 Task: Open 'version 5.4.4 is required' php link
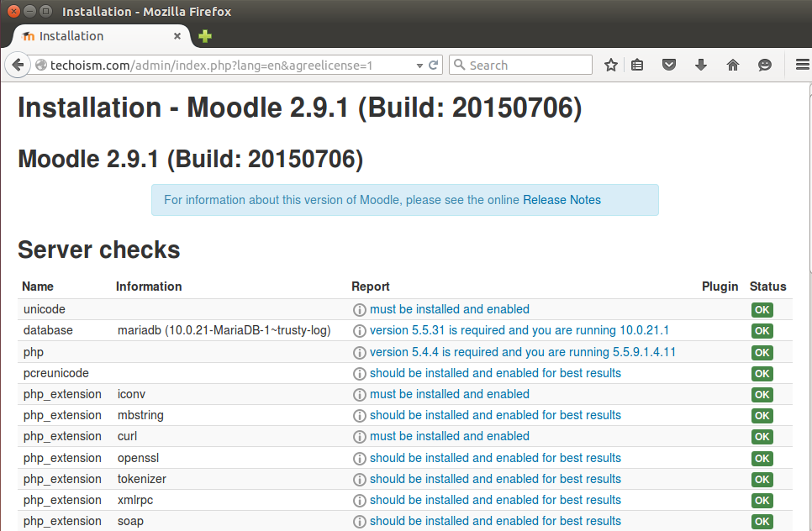523,352
